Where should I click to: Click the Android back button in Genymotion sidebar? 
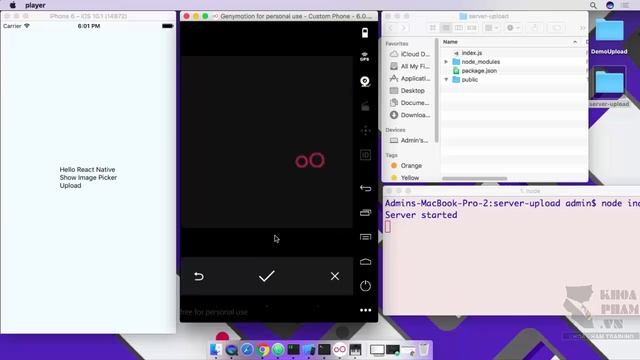click(x=365, y=188)
